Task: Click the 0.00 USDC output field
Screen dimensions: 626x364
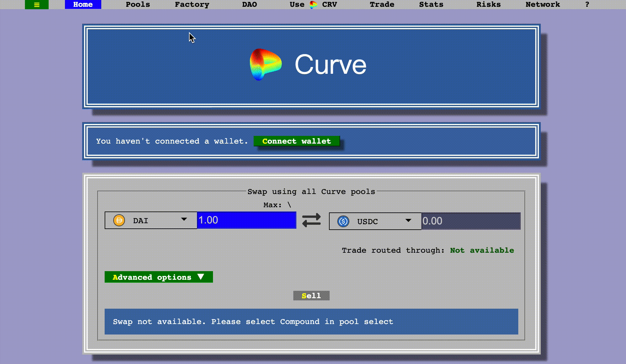Action: (471, 221)
